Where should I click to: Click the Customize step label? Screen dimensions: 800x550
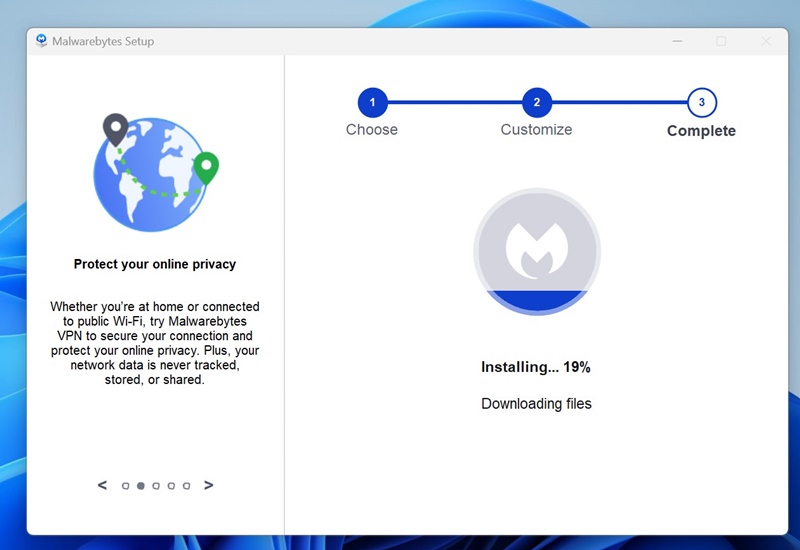pos(537,130)
